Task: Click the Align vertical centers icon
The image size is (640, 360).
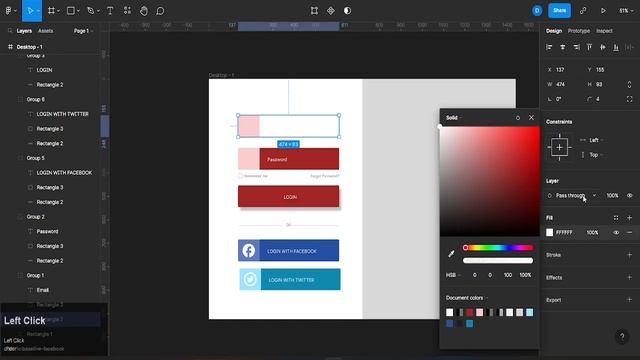Action: (x=603, y=47)
